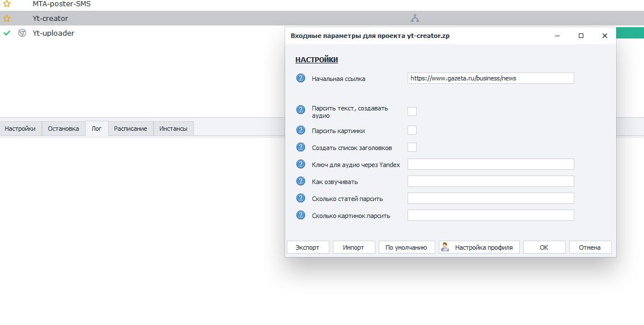Click help icon next to Начальная ссылка
The width and height of the screenshot is (644, 325).
pyautogui.click(x=300, y=78)
